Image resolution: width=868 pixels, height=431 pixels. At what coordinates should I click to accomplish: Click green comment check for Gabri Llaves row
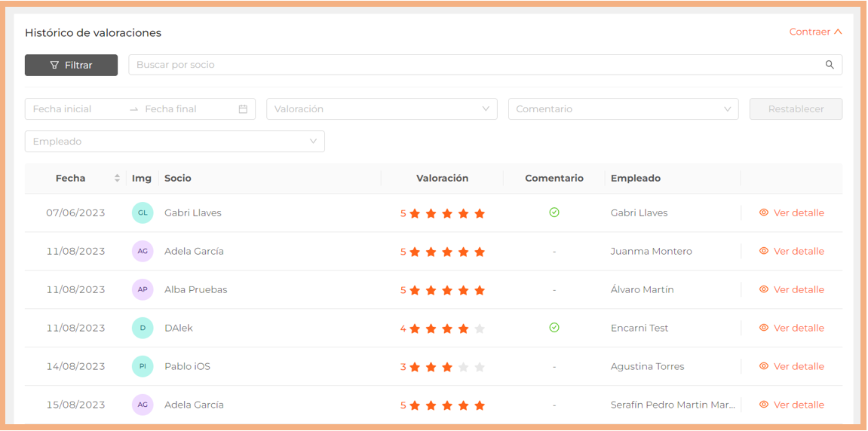tap(554, 212)
